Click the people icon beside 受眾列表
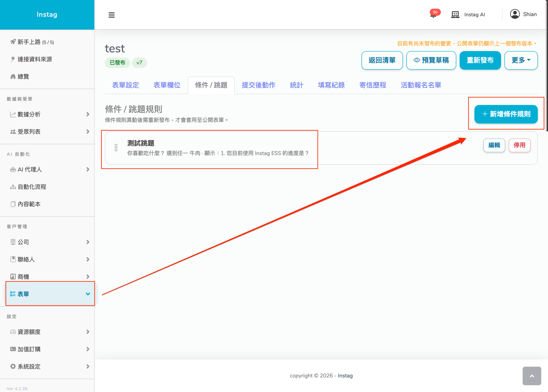The height and width of the screenshot is (392, 548). 13,132
